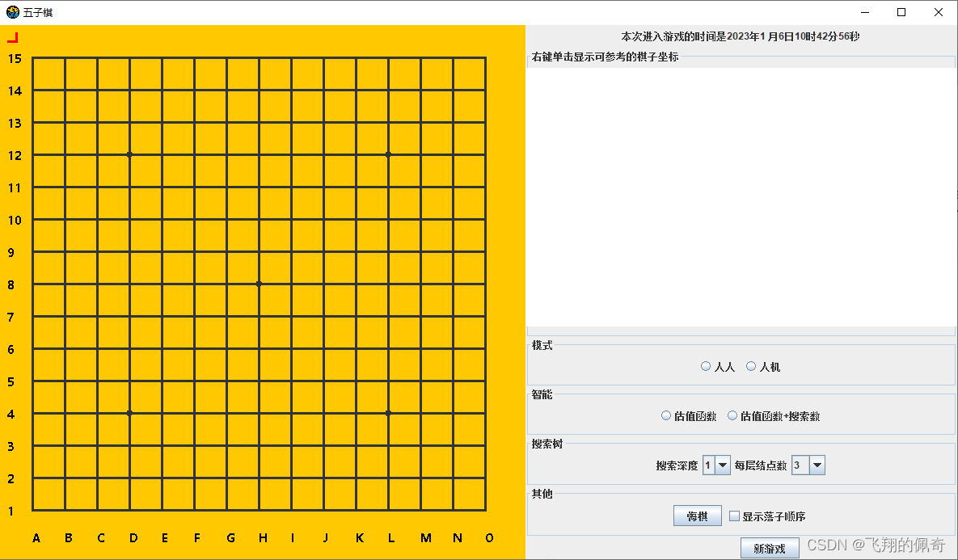Place a stone on center star point H8

(x=259, y=284)
